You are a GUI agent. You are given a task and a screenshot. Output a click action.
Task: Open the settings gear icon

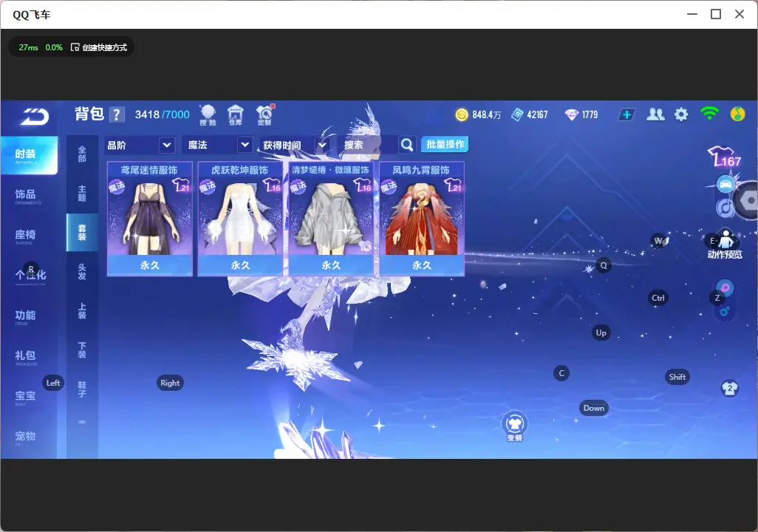pos(681,115)
